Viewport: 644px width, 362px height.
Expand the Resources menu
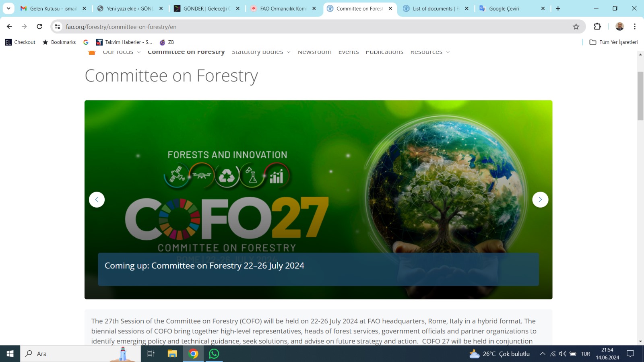click(x=430, y=52)
